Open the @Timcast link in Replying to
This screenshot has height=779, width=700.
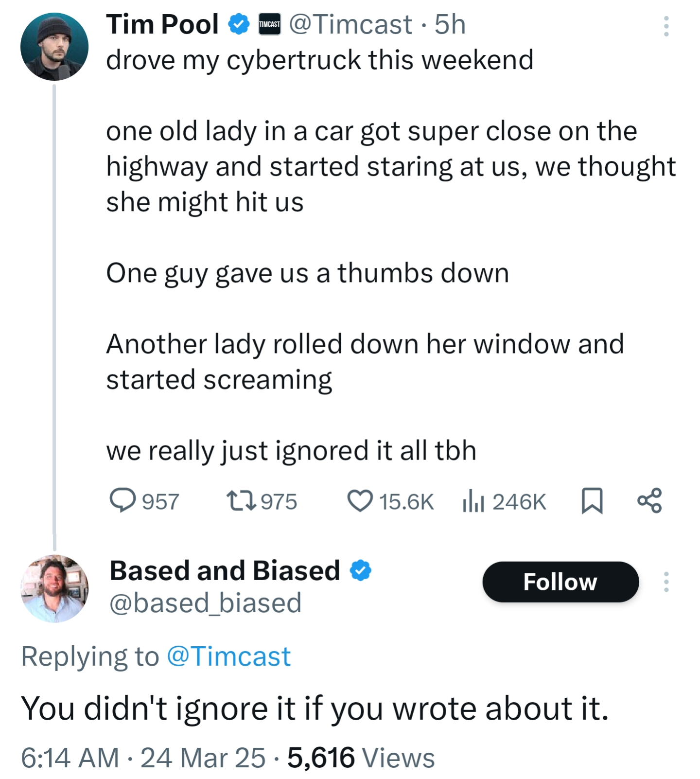click(228, 656)
